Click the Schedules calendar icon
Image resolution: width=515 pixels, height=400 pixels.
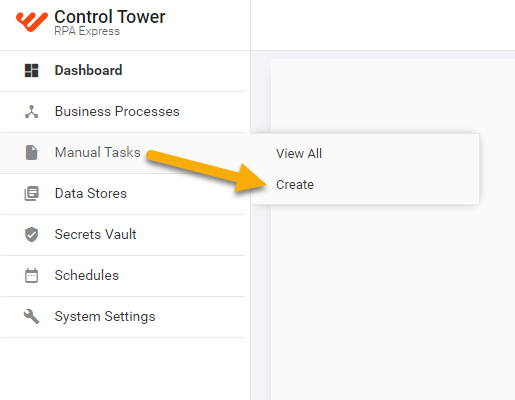[x=32, y=275]
